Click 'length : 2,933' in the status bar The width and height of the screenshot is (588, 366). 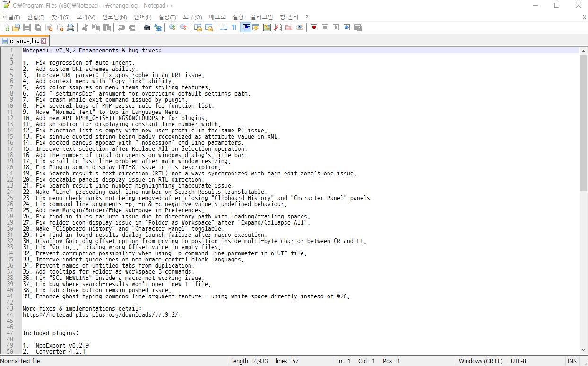250,361
